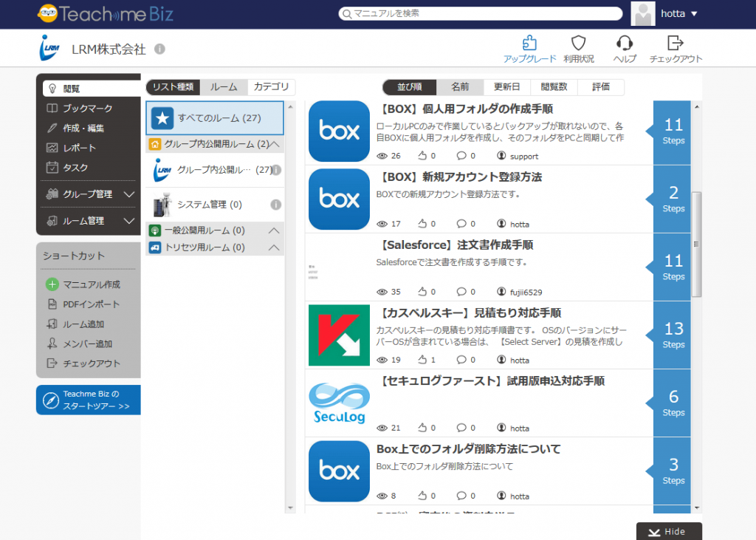Click comment icon on 新規アカウント登録方法 manual
The image size is (756, 540).
[461, 223]
